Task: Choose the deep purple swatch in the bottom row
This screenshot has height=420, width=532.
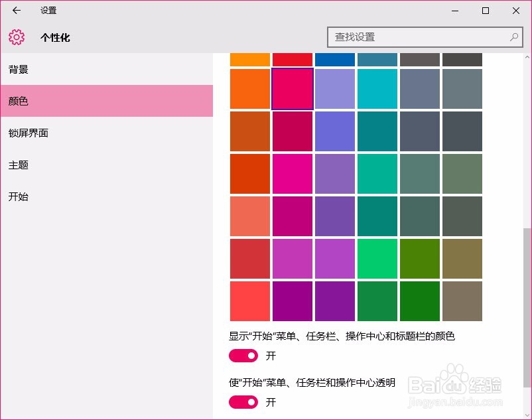Action: click(335, 301)
